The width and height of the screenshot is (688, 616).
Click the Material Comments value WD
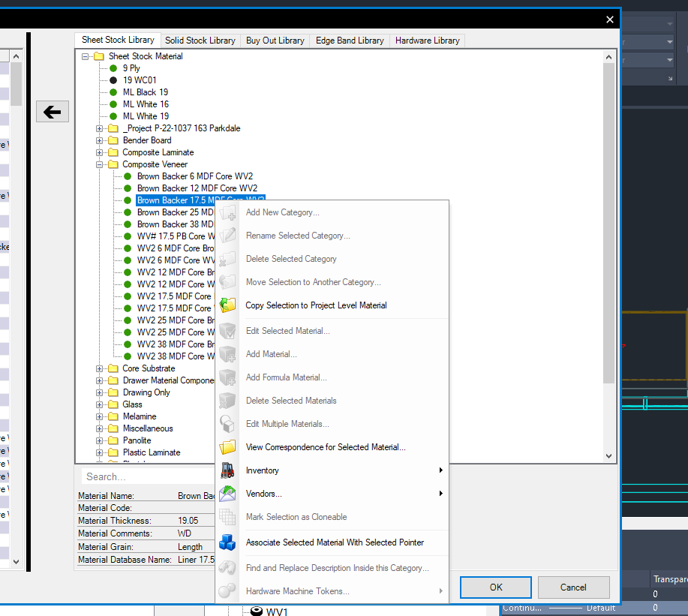click(x=185, y=533)
